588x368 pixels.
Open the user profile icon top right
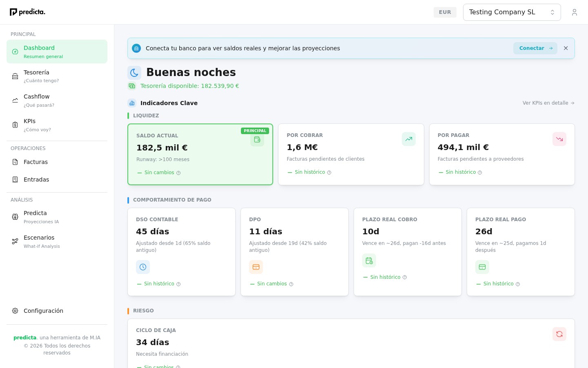tap(575, 12)
